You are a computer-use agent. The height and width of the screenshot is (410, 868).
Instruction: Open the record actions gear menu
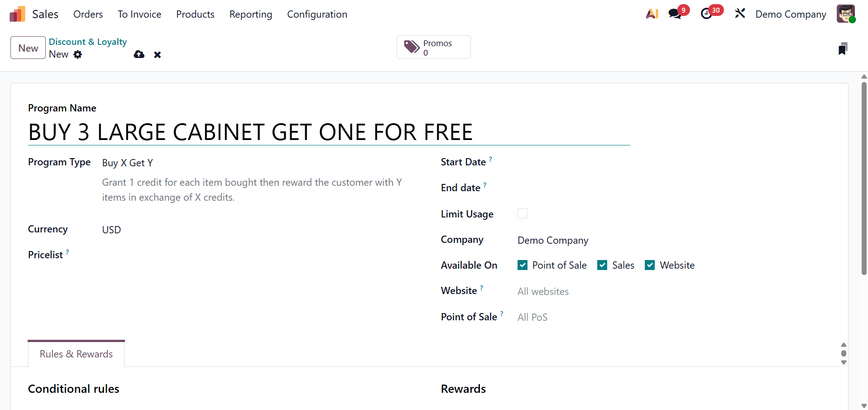pyautogui.click(x=78, y=54)
